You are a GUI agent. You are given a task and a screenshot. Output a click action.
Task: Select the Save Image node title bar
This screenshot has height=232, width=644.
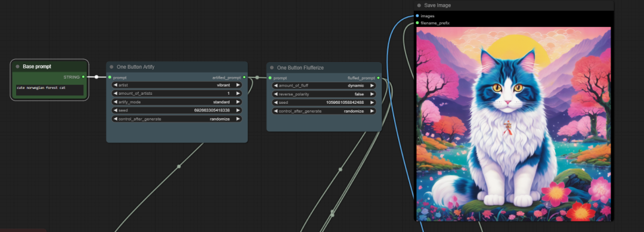(x=513, y=5)
